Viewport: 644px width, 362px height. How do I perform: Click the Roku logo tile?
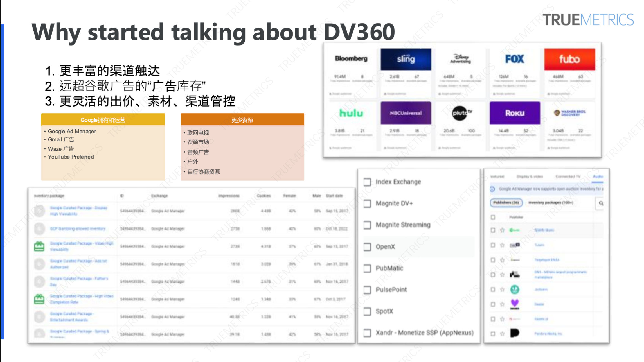coord(515,113)
